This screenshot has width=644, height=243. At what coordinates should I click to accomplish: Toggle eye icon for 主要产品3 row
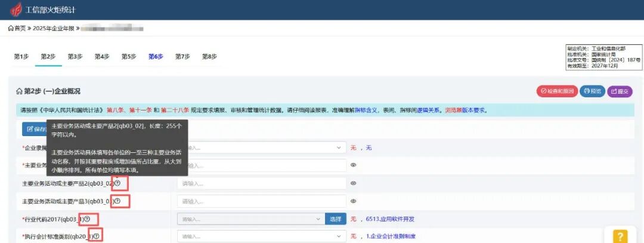[x=353, y=201]
